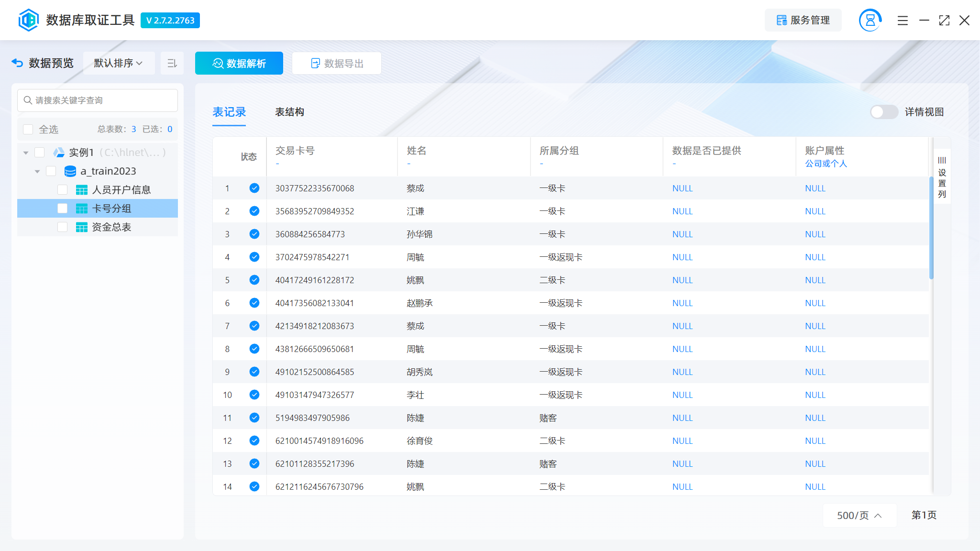Open 服务管理 service management

pos(803,20)
